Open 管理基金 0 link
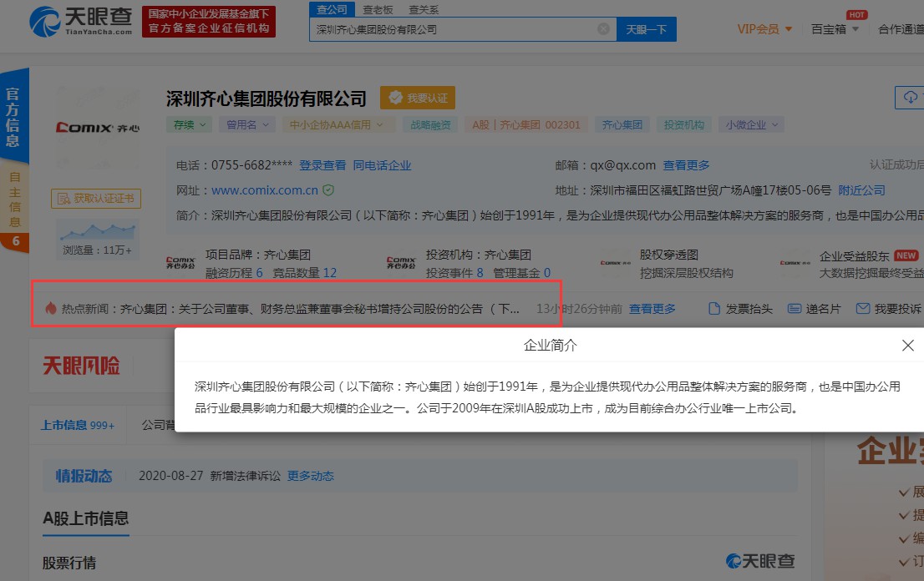 521,273
